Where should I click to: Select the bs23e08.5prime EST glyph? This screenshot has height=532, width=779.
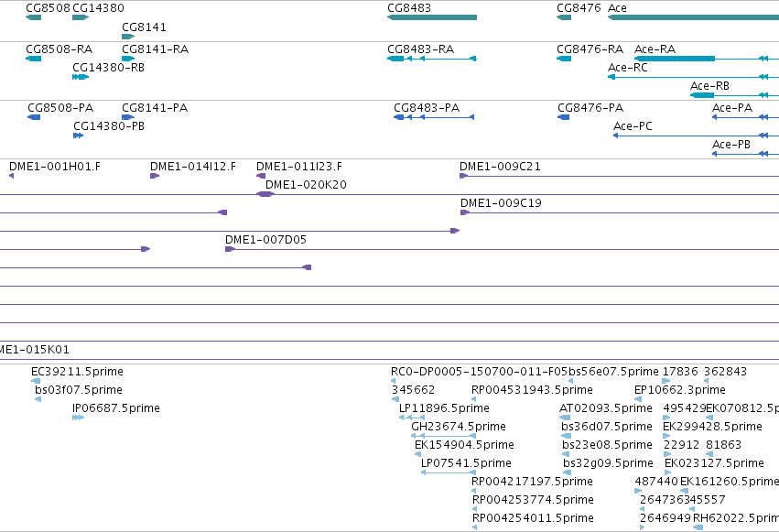tap(566, 454)
